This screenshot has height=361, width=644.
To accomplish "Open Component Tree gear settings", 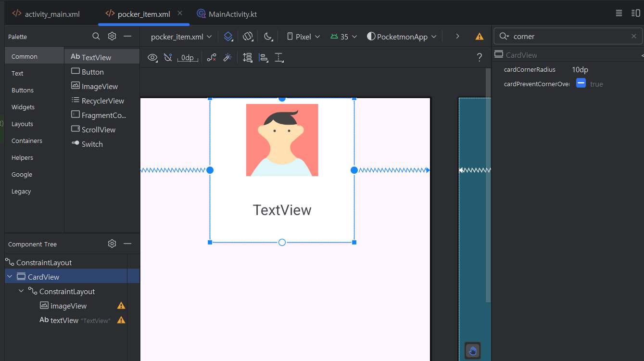I will click(112, 244).
